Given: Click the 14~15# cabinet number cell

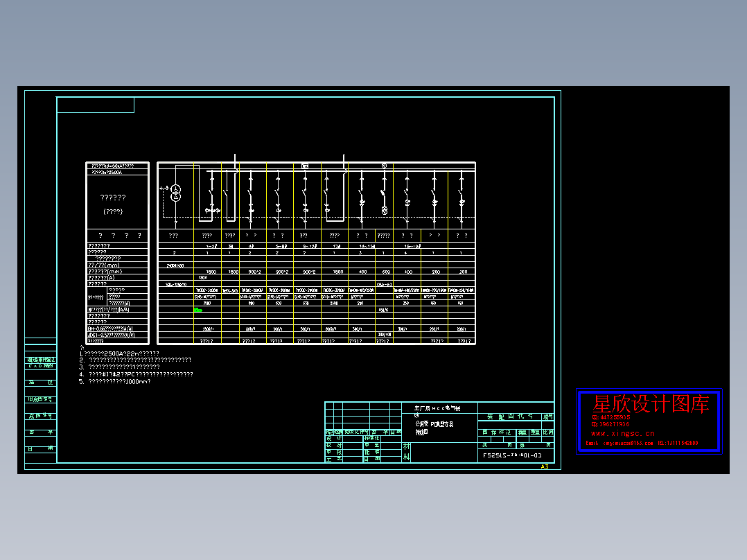Looking at the screenshot, I should pyautogui.click(x=367, y=247).
